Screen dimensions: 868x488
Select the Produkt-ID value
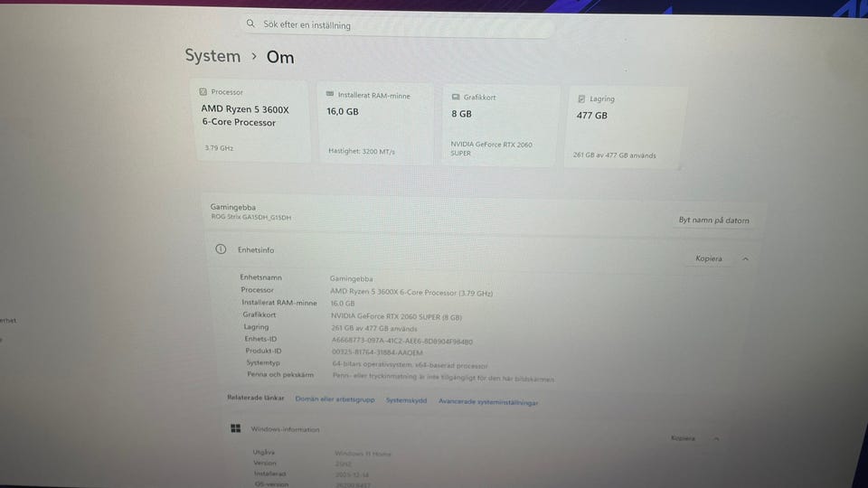tap(377, 352)
